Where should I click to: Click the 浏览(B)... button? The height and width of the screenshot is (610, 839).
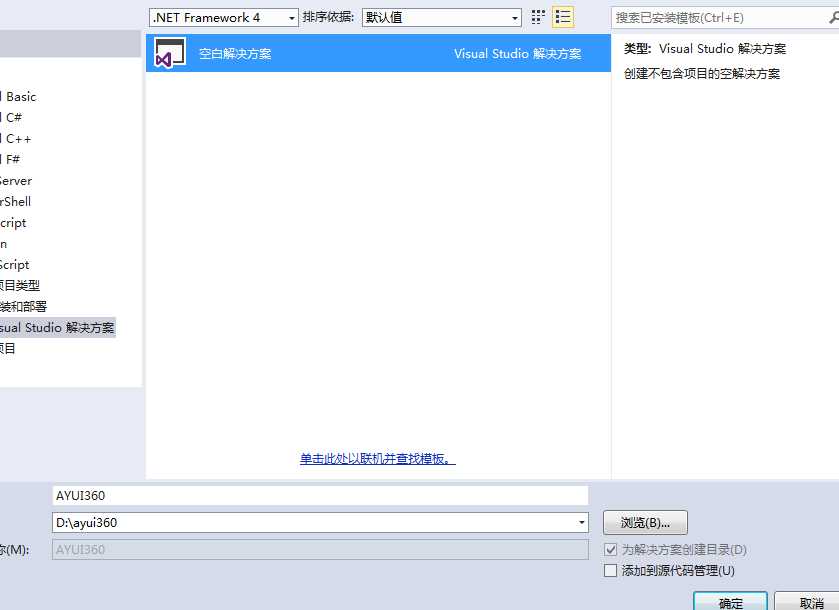[x=645, y=523]
